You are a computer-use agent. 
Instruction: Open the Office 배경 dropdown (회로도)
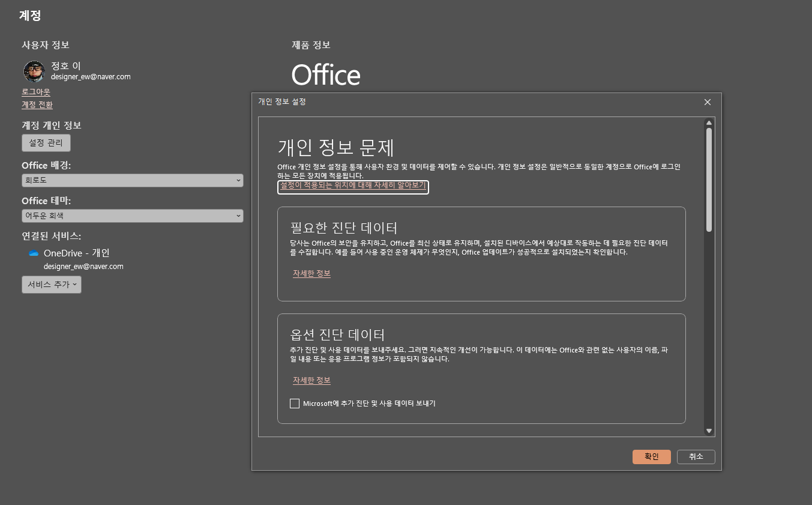coord(133,180)
